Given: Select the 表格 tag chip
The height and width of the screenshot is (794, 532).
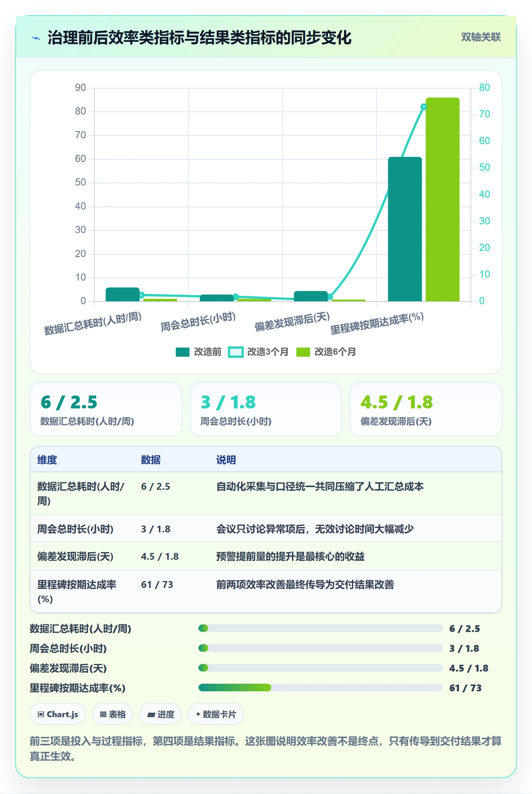Looking at the screenshot, I should tap(112, 714).
